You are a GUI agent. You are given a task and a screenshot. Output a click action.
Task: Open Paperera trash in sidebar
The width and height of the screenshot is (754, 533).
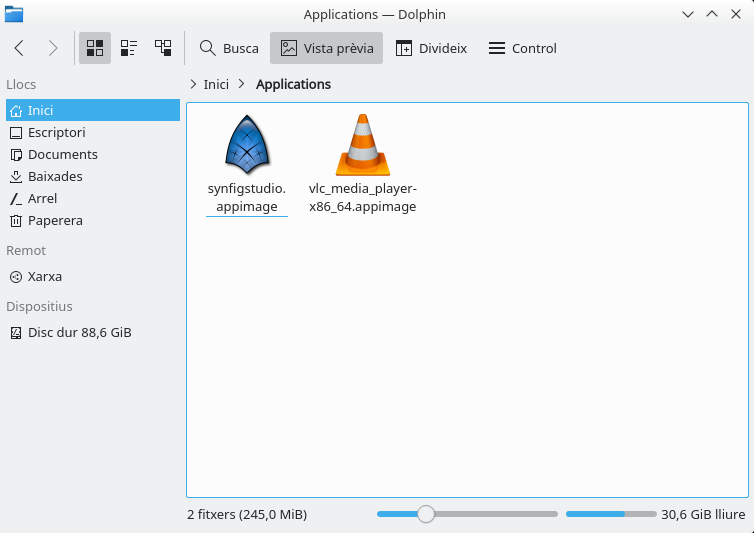click(x=93, y=221)
